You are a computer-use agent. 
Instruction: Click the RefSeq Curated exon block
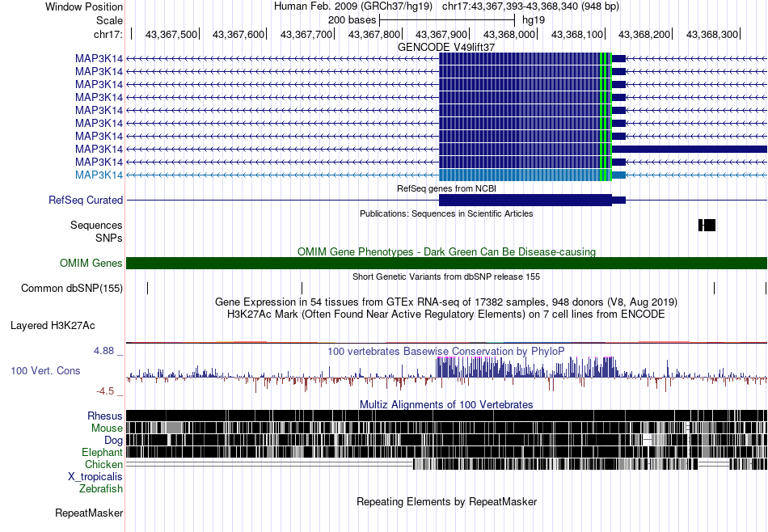point(525,200)
